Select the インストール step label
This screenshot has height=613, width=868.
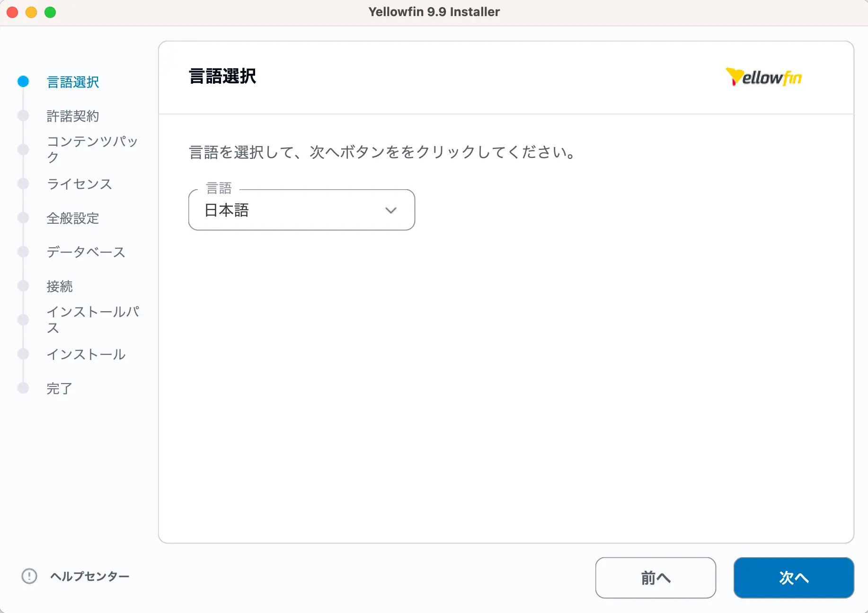pyautogui.click(x=86, y=354)
